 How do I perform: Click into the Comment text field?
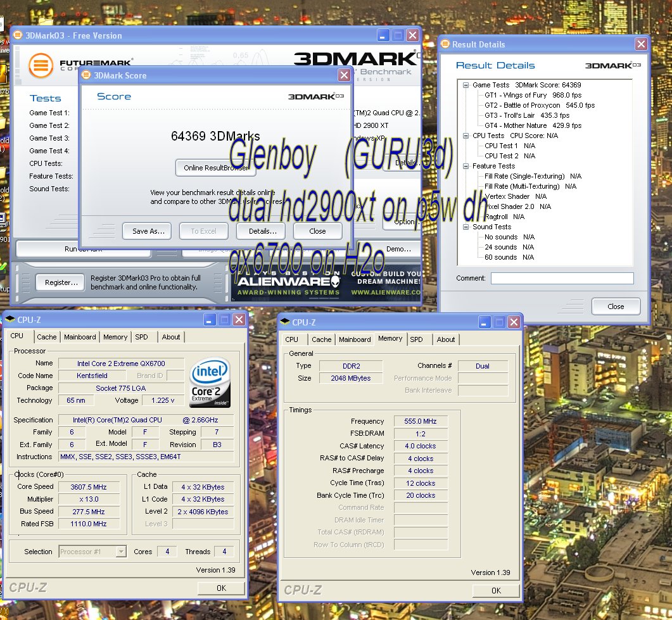[562, 279]
